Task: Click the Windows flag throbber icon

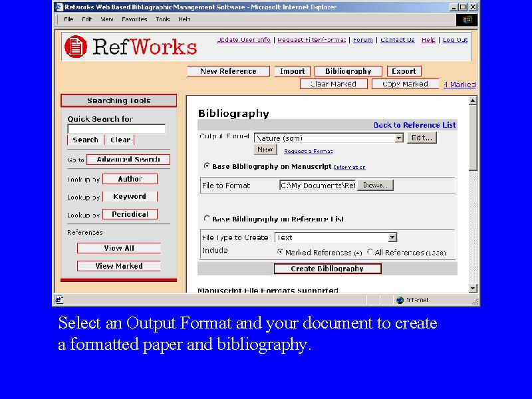Action: (467, 19)
